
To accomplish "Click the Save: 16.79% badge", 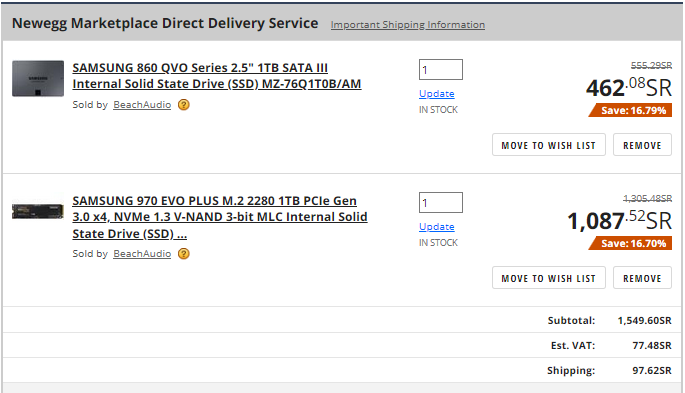I will (630, 110).
